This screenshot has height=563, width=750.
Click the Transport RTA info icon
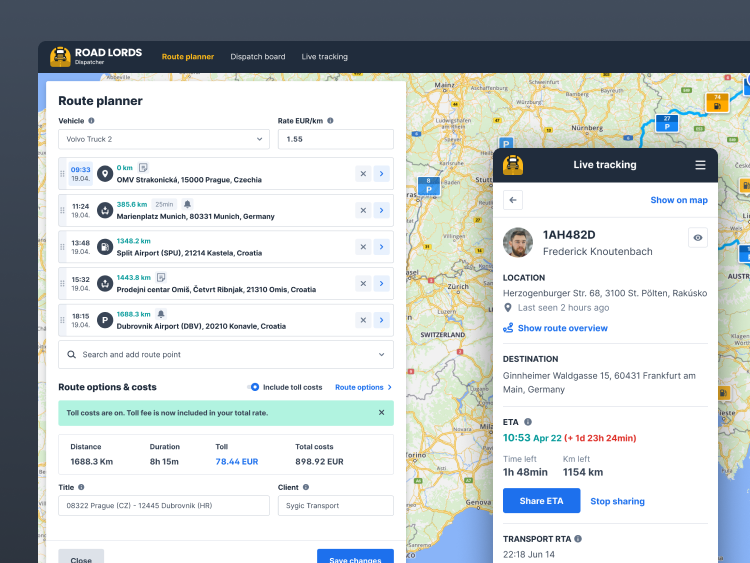(x=578, y=539)
